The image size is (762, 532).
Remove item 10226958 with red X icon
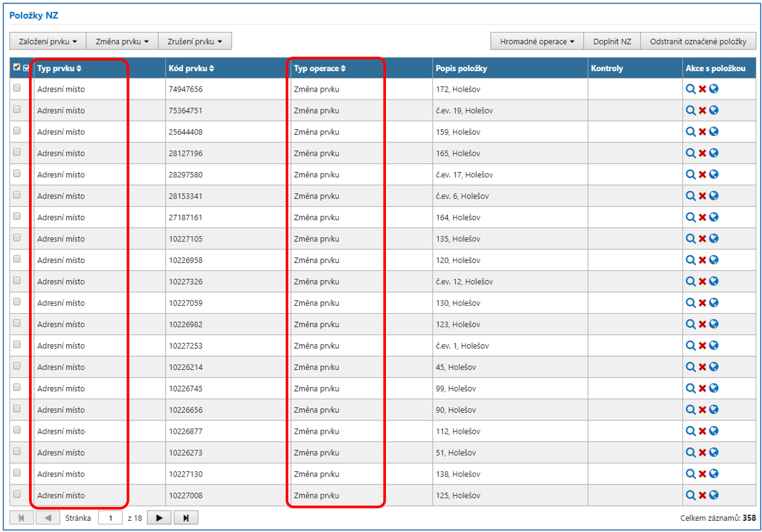tap(703, 260)
